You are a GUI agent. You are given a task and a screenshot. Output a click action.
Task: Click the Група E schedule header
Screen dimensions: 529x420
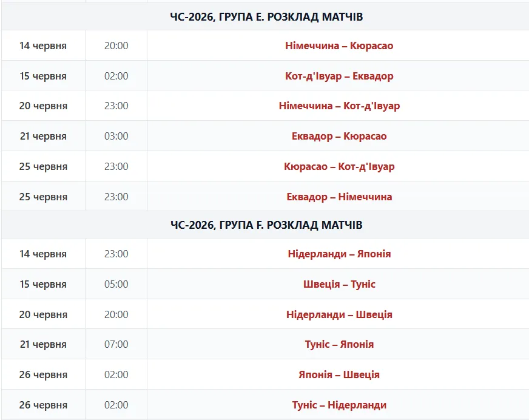coord(266,16)
